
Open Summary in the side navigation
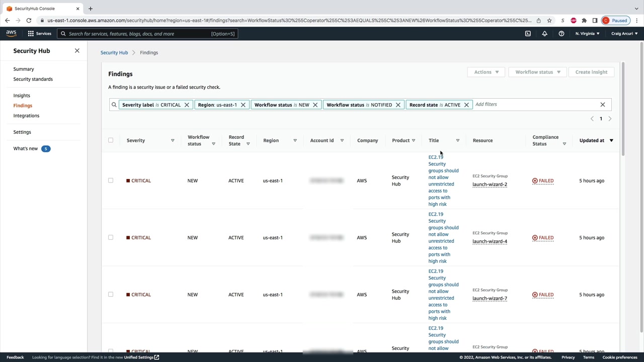[x=24, y=69]
